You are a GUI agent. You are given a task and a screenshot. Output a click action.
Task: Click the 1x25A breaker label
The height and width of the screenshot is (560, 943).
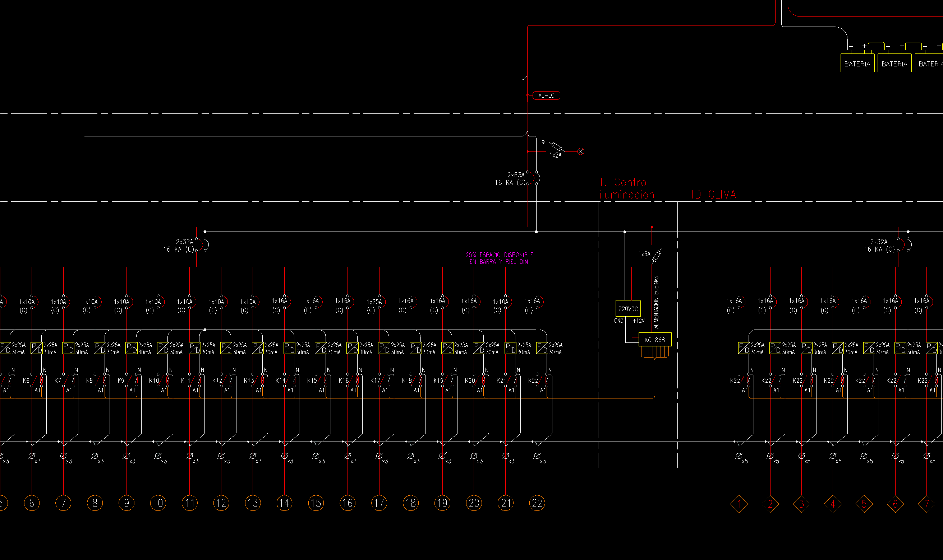point(374,302)
